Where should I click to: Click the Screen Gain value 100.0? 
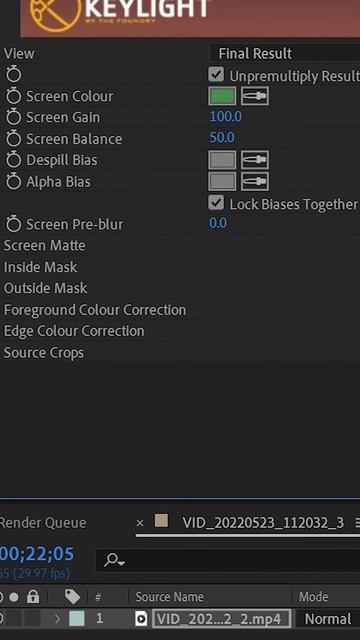[225, 117]
